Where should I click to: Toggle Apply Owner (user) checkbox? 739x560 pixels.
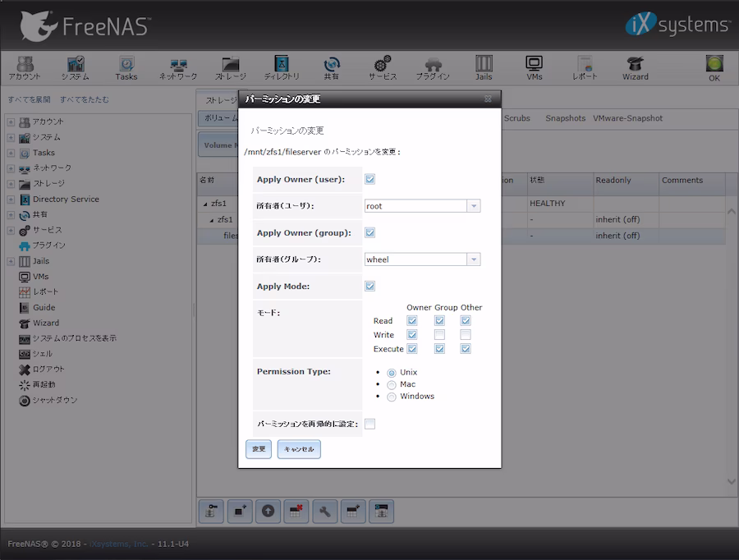coord(370,179)
